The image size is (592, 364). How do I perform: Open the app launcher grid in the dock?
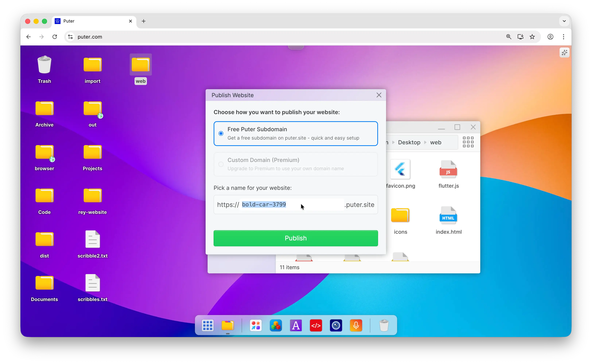coord(208,325)
